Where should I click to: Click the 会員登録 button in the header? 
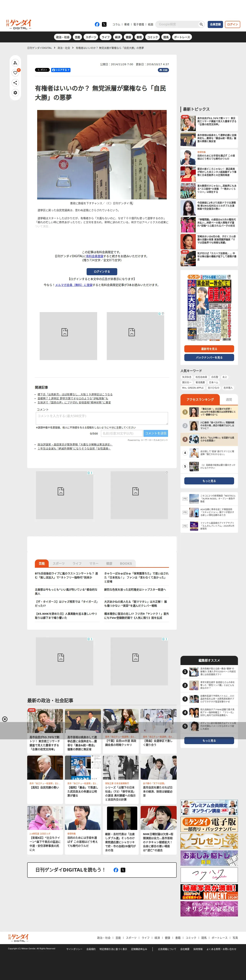pos(215,24)
